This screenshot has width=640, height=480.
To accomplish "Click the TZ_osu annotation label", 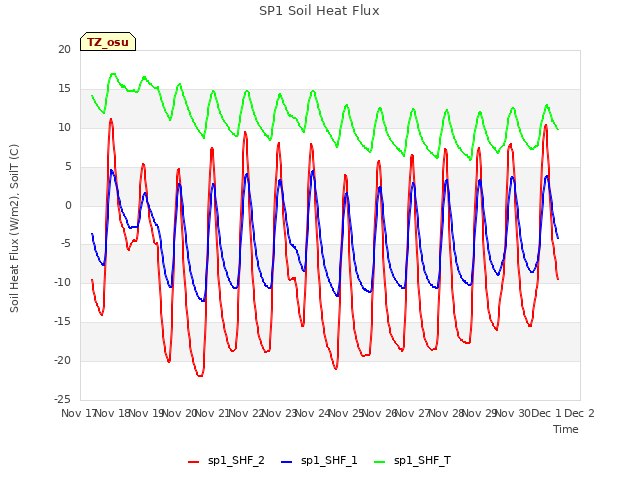I will click(108, 42).
